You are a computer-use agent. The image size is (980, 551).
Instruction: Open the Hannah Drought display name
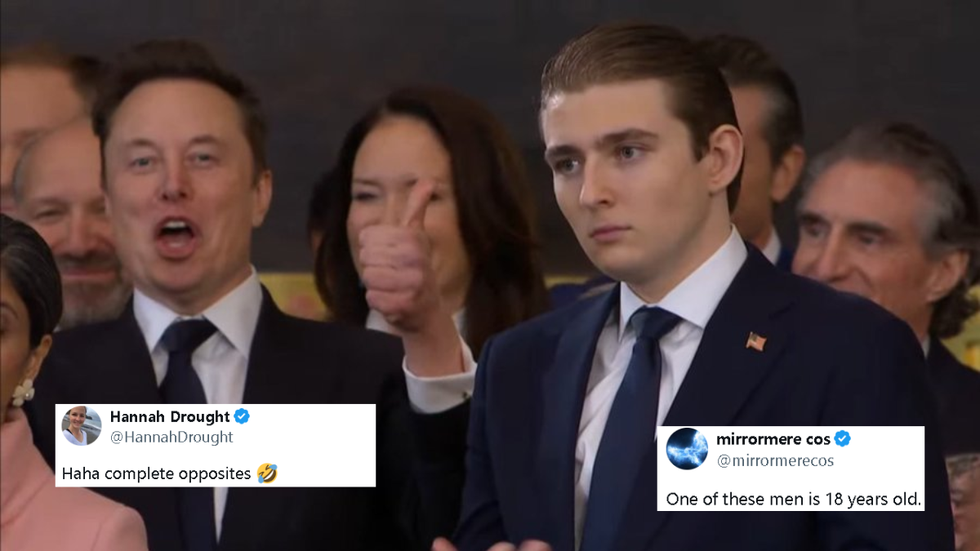coord(170,417)
